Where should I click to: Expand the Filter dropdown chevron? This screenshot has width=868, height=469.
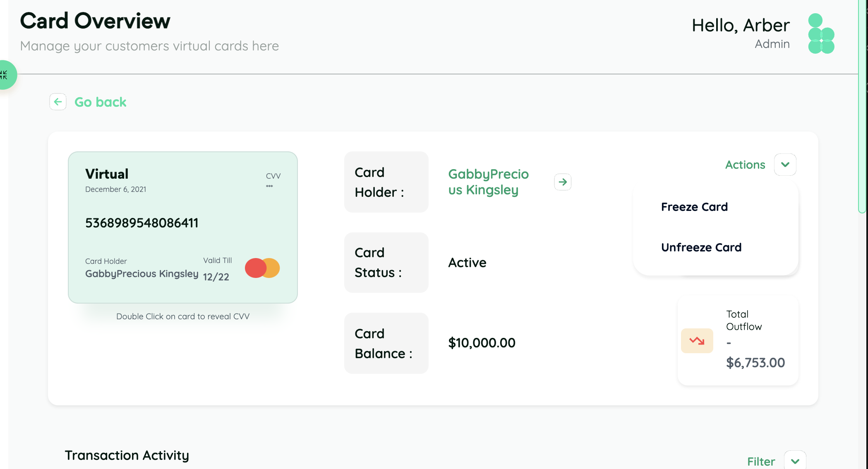(x=795, y=461)
